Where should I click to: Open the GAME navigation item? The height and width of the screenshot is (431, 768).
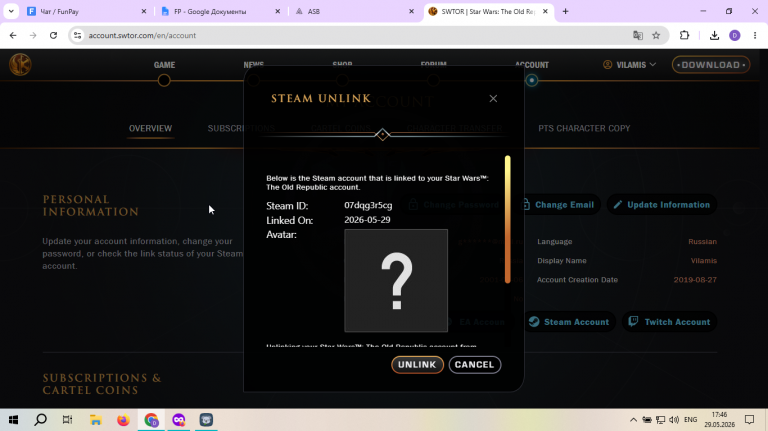click(164, 65)
